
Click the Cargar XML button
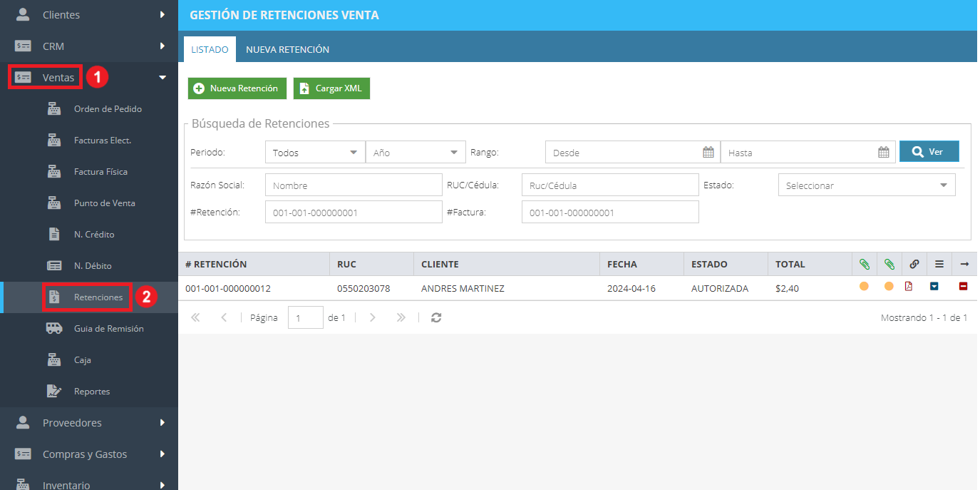pos(332,88)
